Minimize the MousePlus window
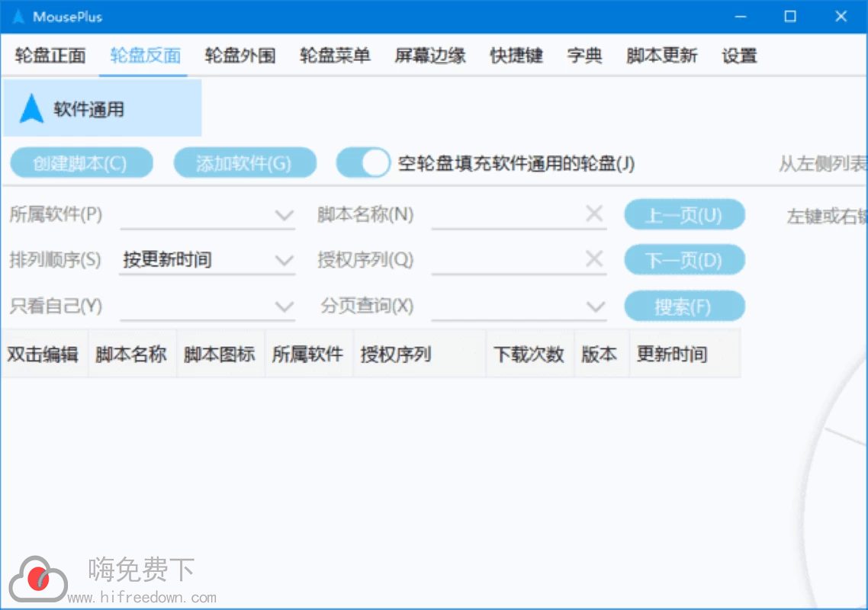This screenshot has height=610, width=868. pos(740,17)
